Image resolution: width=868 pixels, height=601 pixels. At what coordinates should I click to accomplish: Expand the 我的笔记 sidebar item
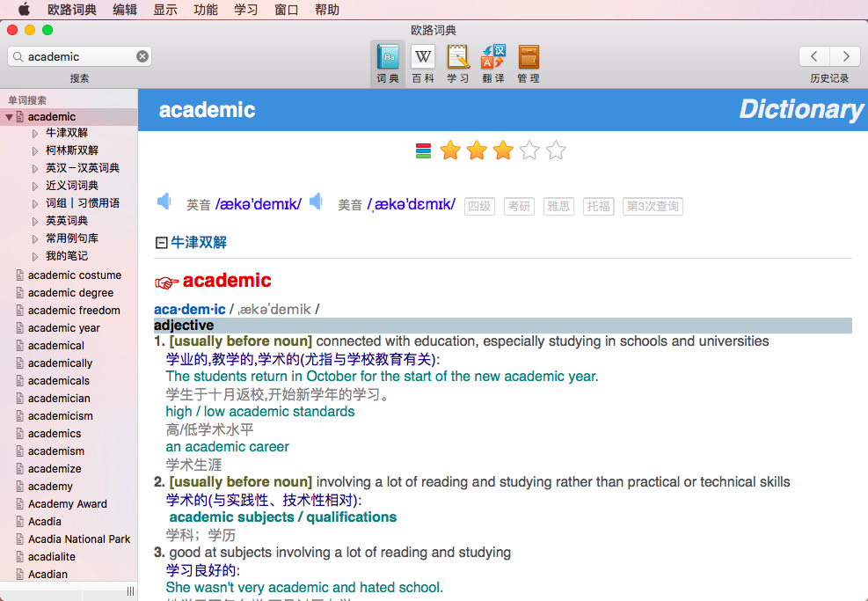tap(35, 256)
